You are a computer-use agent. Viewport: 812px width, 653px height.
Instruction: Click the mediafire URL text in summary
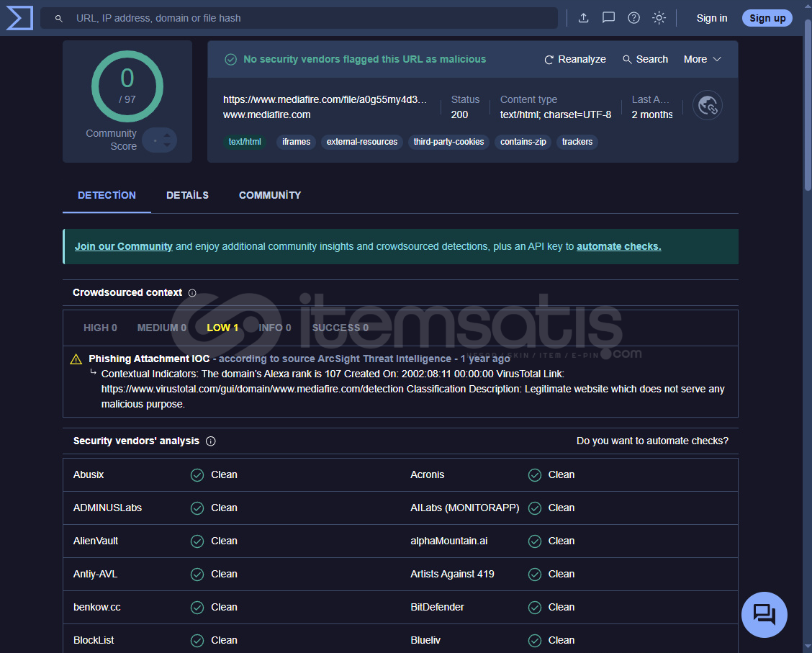pos(325,99)
